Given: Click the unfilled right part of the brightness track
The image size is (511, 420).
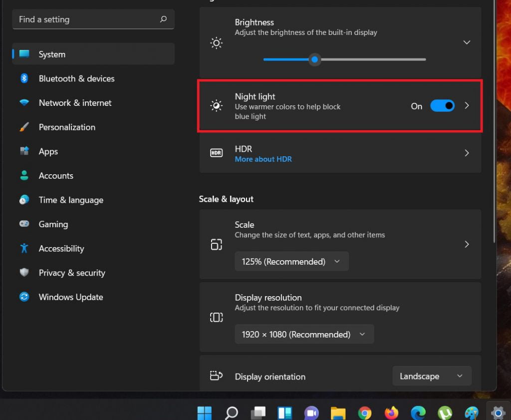Looking at the screenshot, I should tap(373, 59).
